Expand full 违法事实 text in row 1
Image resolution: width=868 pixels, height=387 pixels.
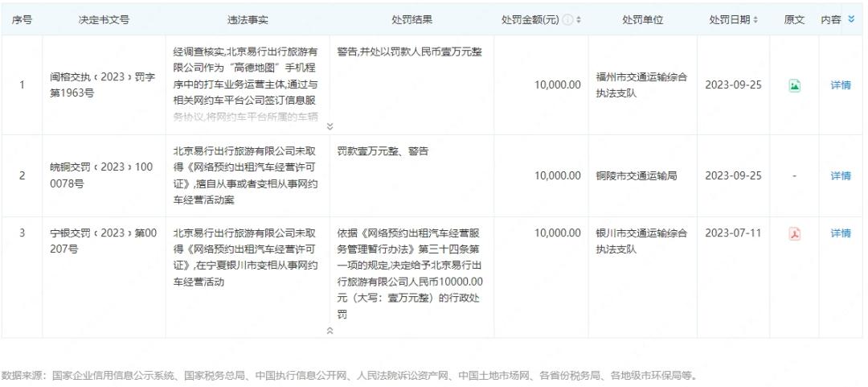coord(330,126)
